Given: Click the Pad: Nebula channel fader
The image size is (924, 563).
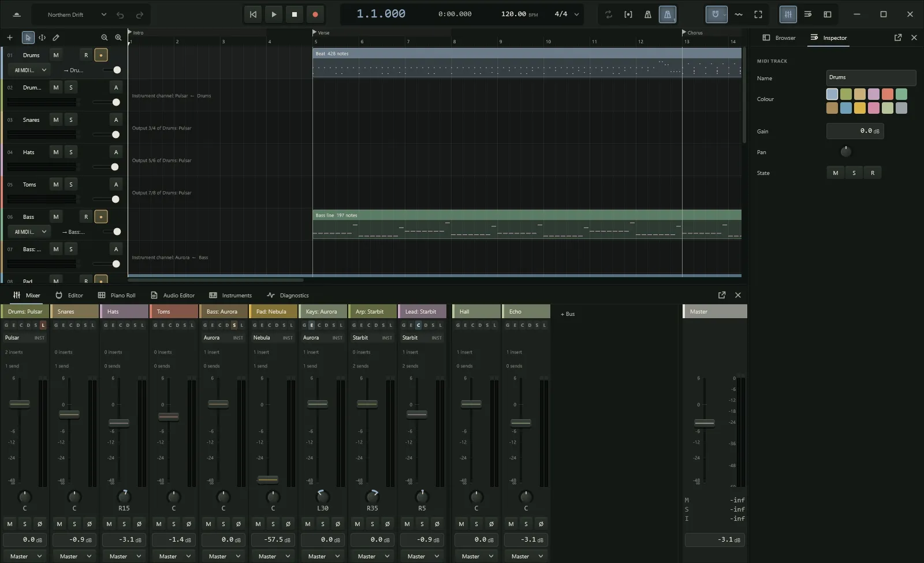Looking at the screenshot, I should 268,479.
